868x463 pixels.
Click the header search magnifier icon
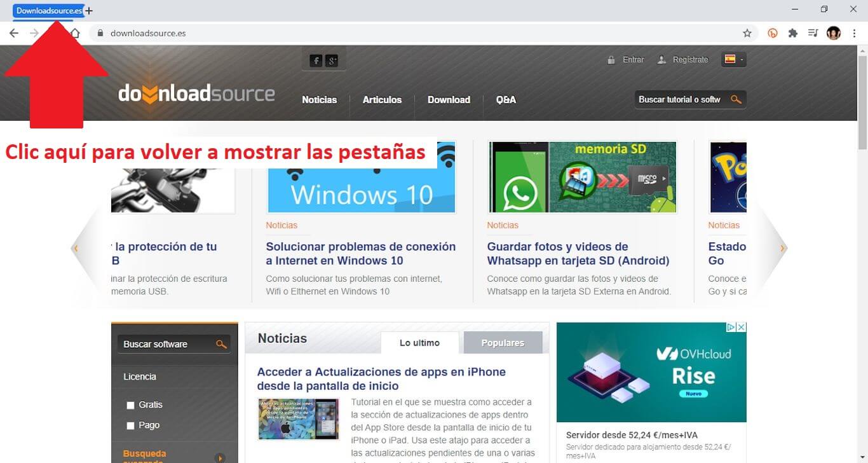tap(736, 99)
